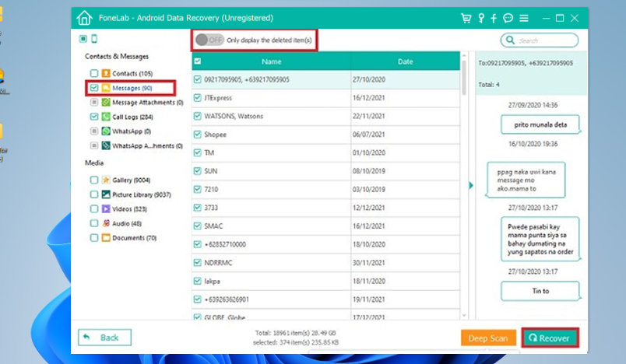This screenshot has height=364, width=626.
Task: Uncheck the Shopee row checkbox
Action: click(x=197, y=135)
